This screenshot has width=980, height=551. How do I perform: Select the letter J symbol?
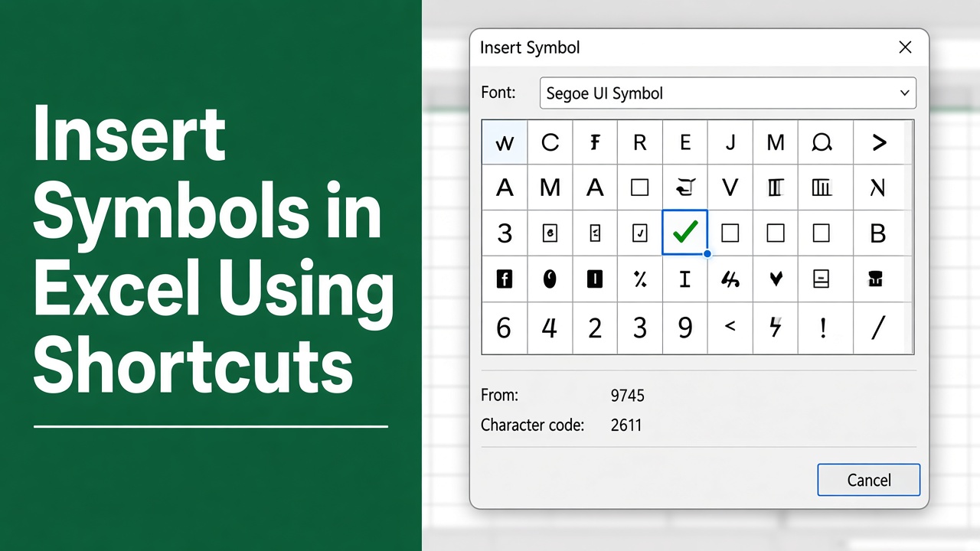(x=730, y=142)
